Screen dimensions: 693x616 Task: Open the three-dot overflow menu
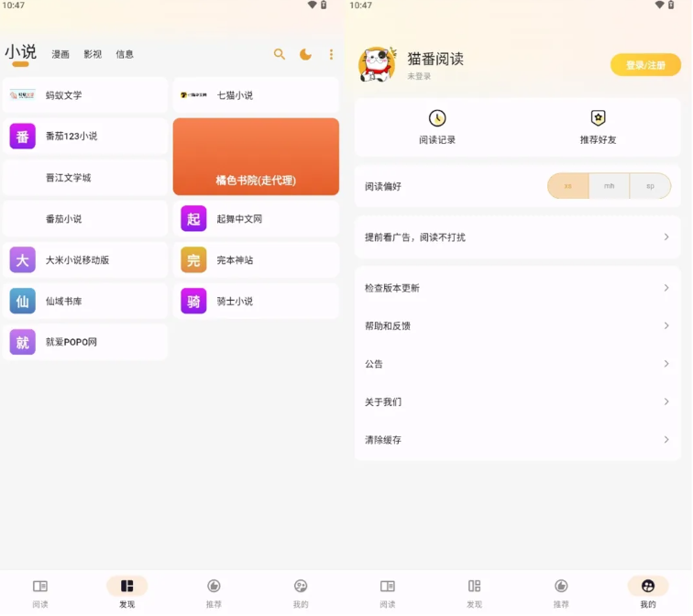[x=331, y=54]
